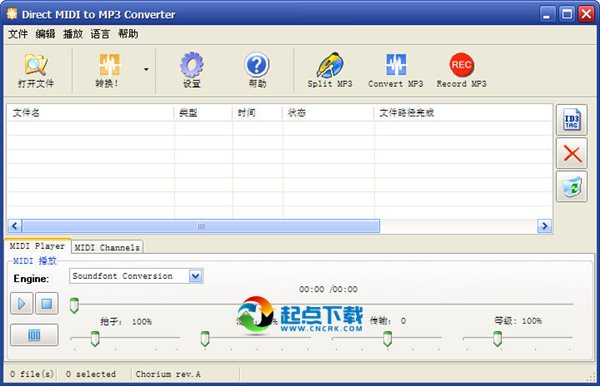Edit tags with the ID3 Tag button

coord(572,120)
